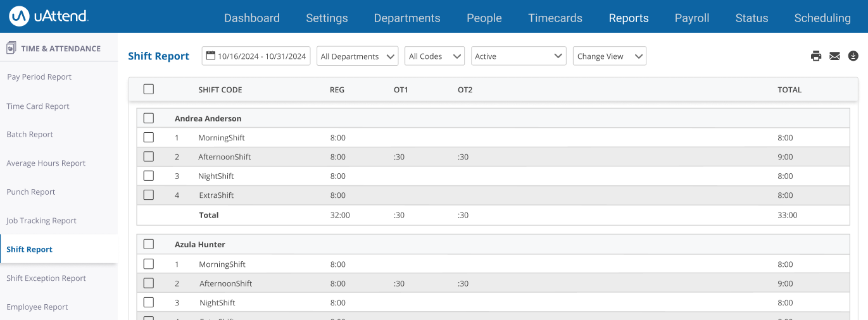The image size is (868, 320).
Task: Click the REG column header
Action: pyautogui.click(x=337, y=90)
